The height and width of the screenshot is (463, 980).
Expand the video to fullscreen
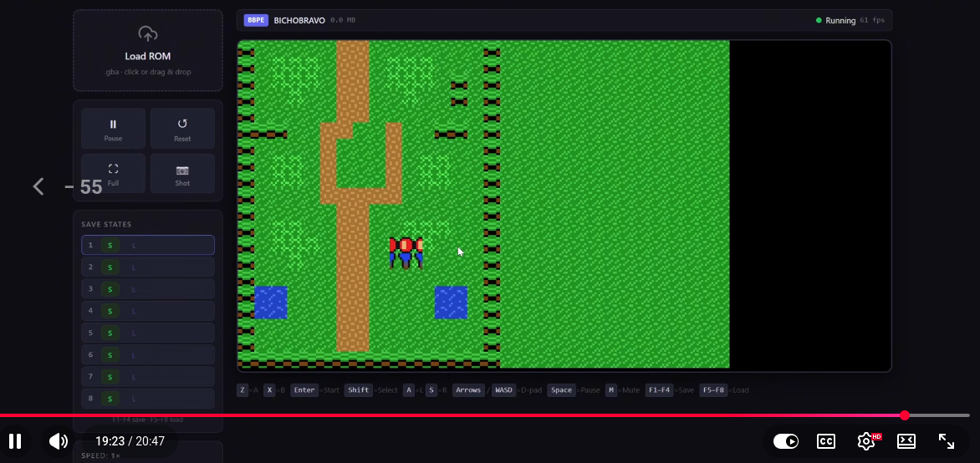tap(947, 441)
